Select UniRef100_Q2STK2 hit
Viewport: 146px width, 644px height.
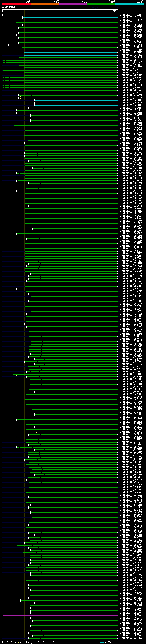pyautogui.click(x=131, y=243)
